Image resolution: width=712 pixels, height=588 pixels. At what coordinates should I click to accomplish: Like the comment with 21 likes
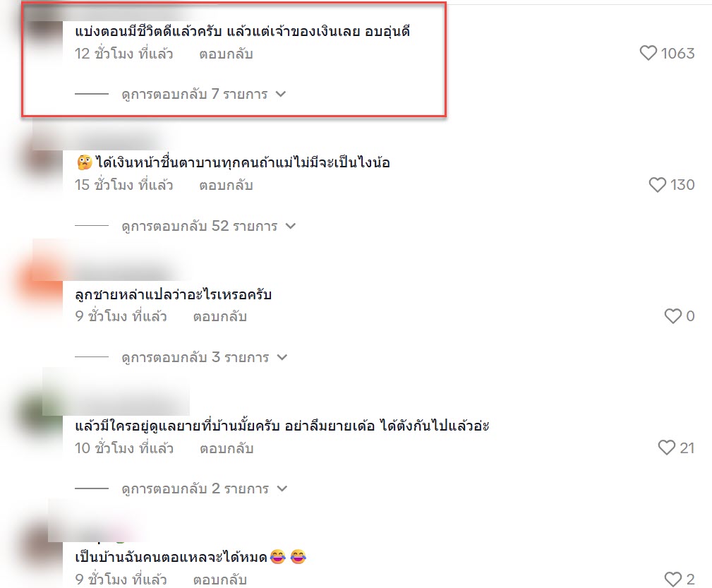point(667,448)
